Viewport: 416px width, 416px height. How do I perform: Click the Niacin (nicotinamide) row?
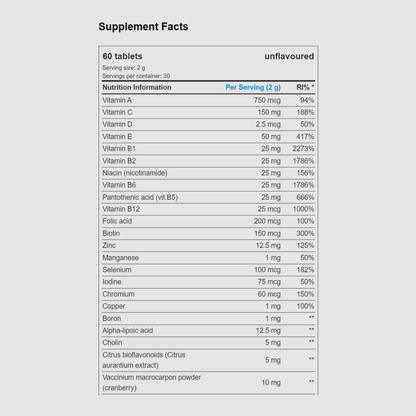(x=208, y=173)
